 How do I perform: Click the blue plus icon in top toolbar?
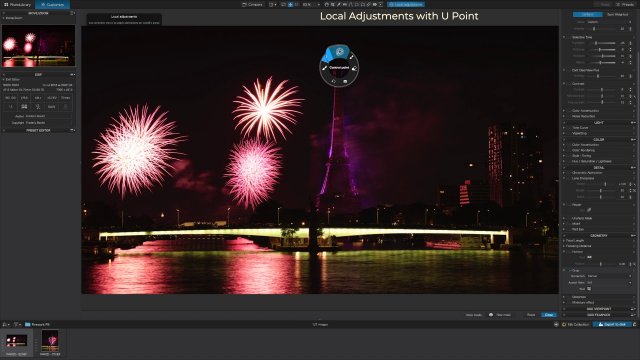[290, 4]
